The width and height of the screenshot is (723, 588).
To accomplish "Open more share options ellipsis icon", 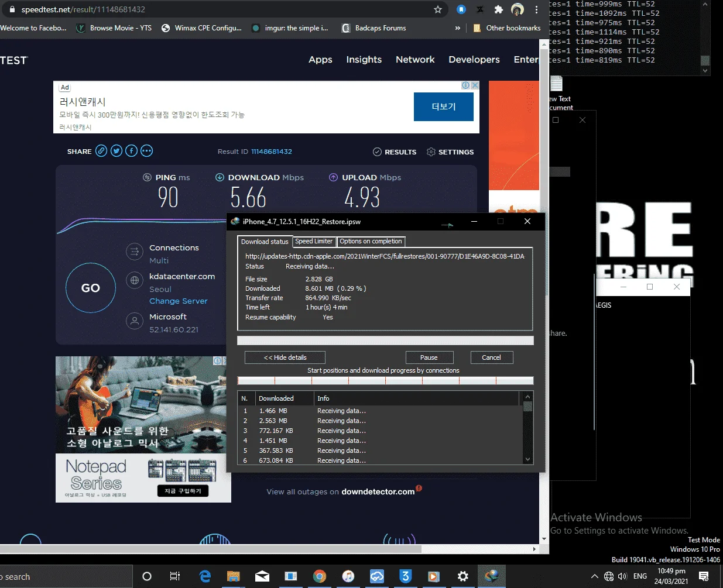I will click(147, 151).
